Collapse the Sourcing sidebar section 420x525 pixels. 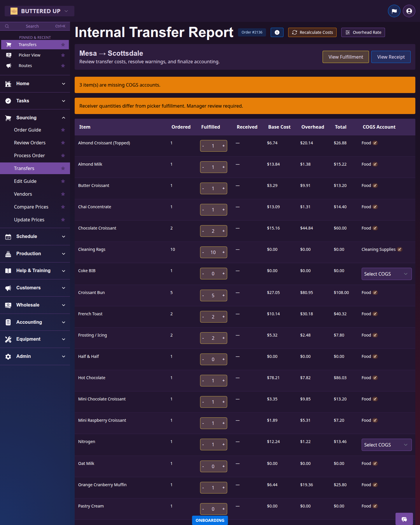35,118
